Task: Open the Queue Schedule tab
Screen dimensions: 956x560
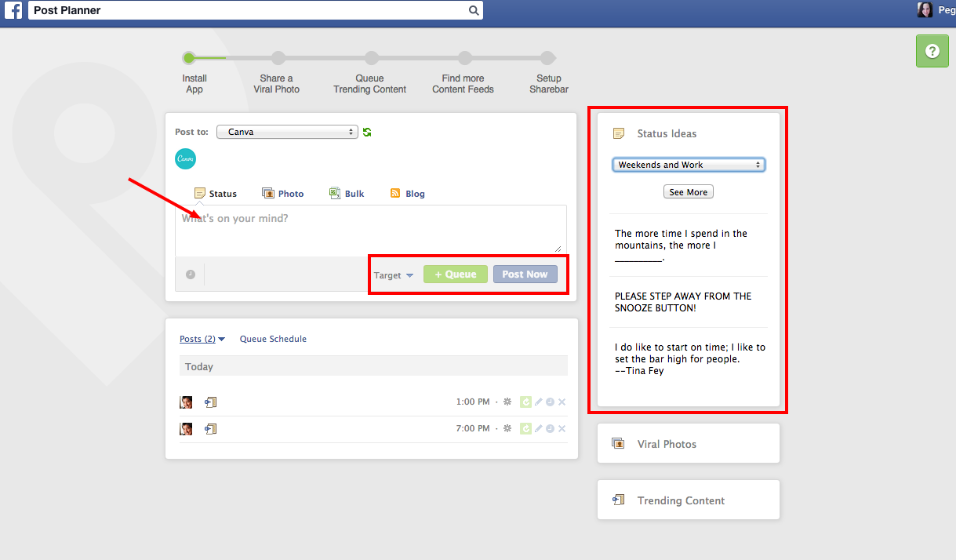Action: click(273, 339)
